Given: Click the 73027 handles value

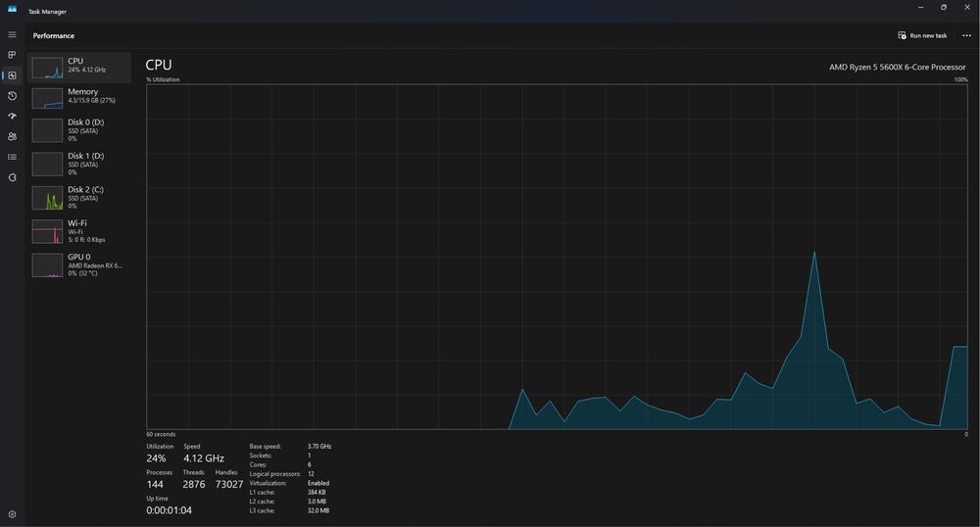Looking at the screenshot, I should (x=229, y=485).
